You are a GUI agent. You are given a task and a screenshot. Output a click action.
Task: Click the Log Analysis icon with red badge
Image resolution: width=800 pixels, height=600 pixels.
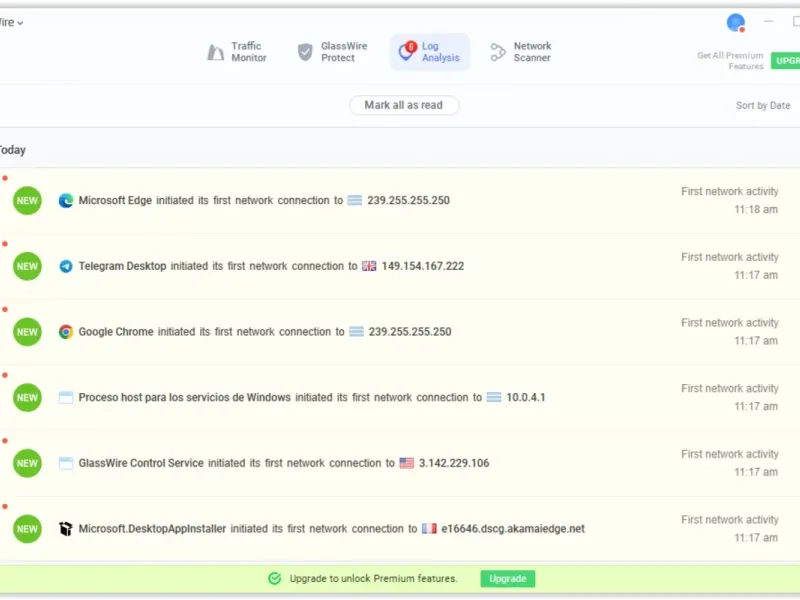tap(407, 51)
